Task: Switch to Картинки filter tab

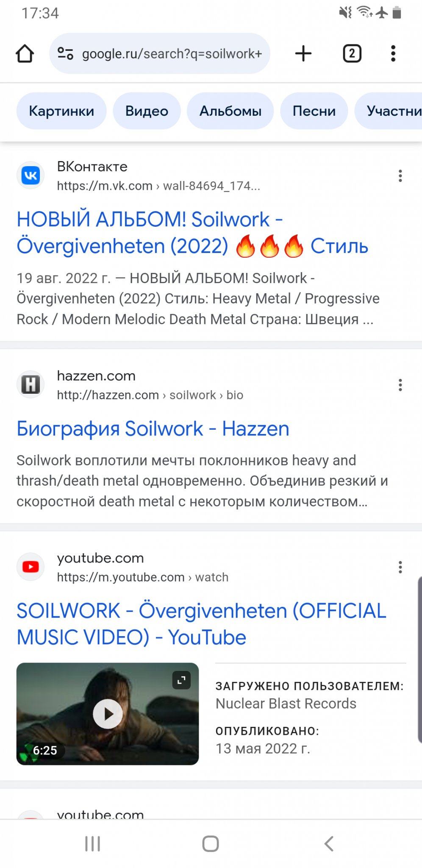Action: click(x=61, y=111)
